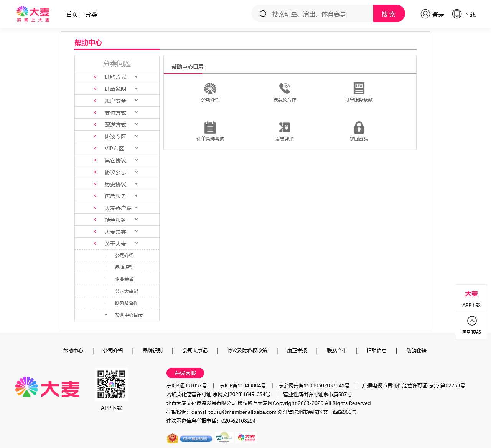Expand the 协议公示 category
Image resolution: width=491 pixels, height=448 pixels.
(x=117, y=172)
